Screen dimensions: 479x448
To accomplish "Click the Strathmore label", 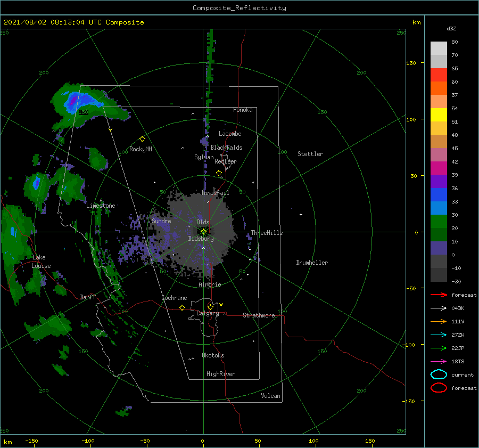I will click(259, 315).
